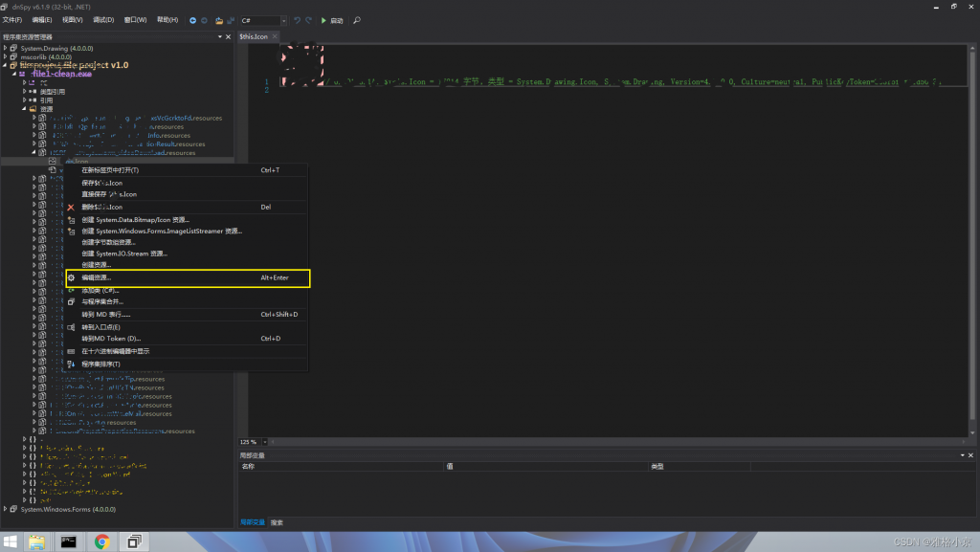The height and width of the screenshot is (552, 980).
Task: Click the sort icon beside 程序集排序(T)
Action: (x=71, y=364)
